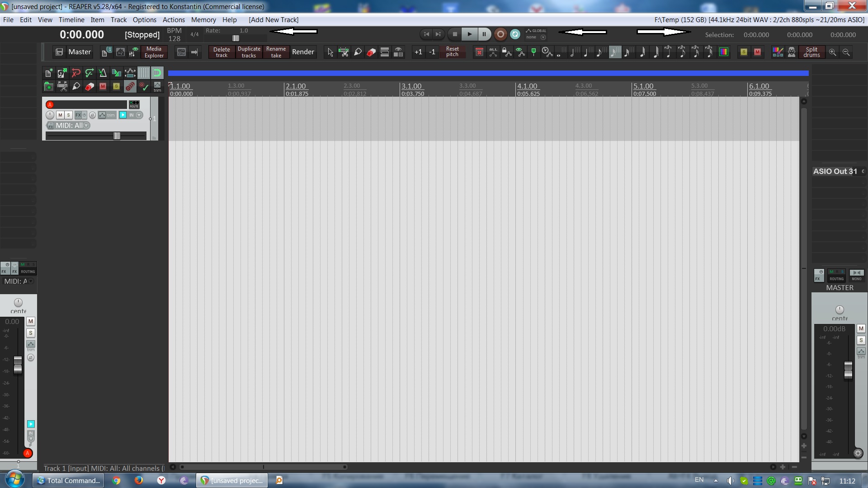Click the Delete track button

(222, 52)
